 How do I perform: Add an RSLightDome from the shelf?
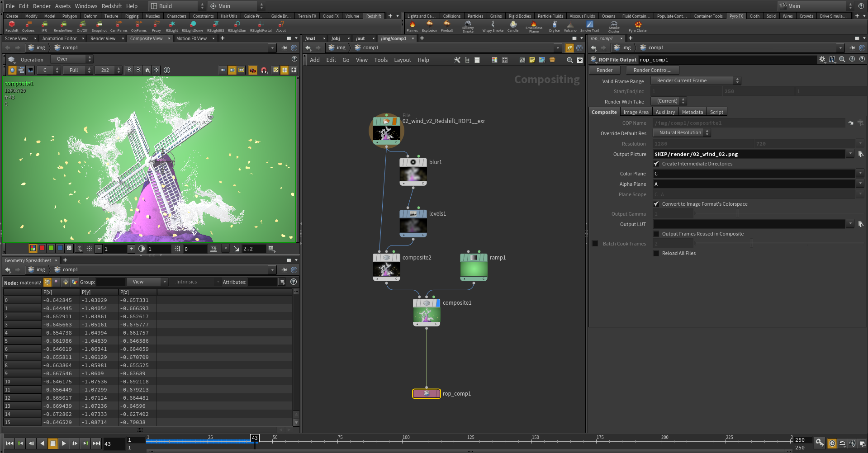[192, 26]
